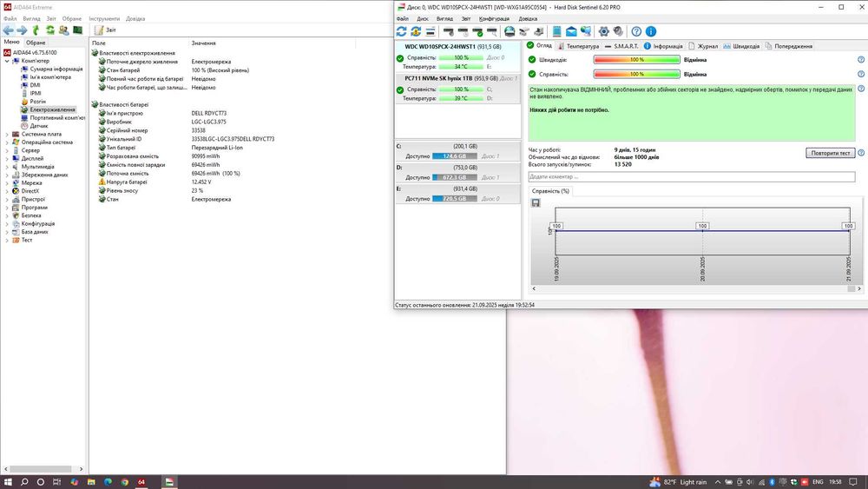Expand the Мережа tree node
Viewport: 868px width, 489px height.
click(7, 182)
